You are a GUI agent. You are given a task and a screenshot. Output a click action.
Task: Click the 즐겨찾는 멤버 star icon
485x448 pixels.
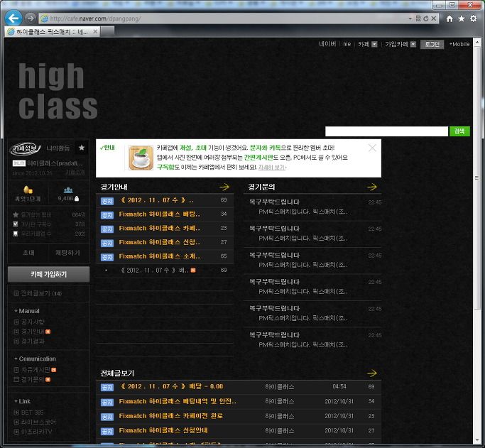[16, 214]
